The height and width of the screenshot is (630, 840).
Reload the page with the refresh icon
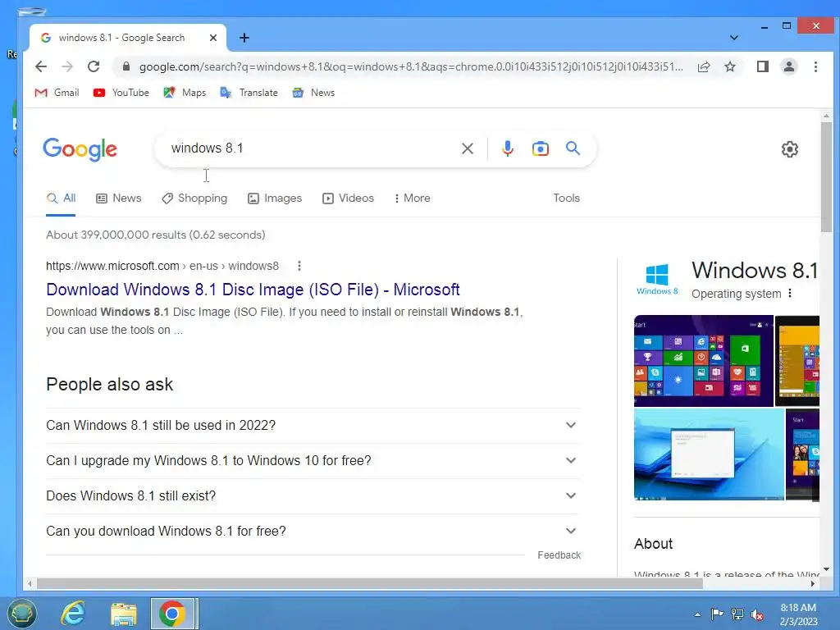coord(94,66)
